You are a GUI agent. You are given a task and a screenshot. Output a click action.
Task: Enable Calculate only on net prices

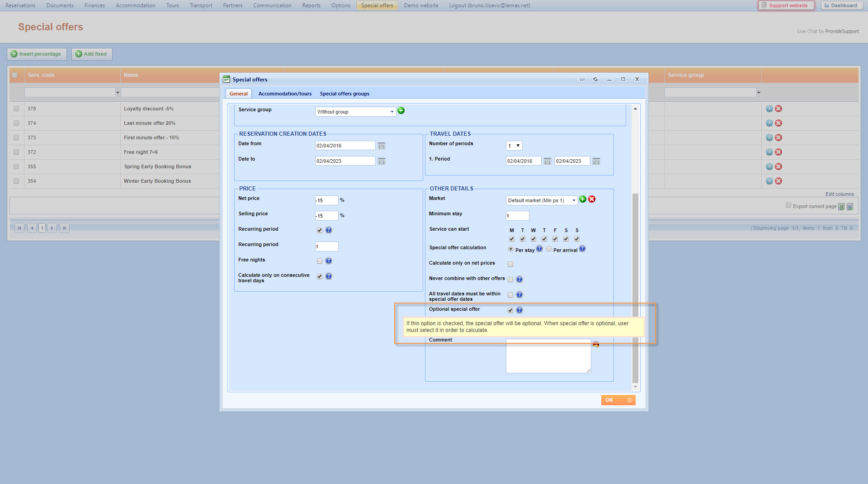click(510, 264)
